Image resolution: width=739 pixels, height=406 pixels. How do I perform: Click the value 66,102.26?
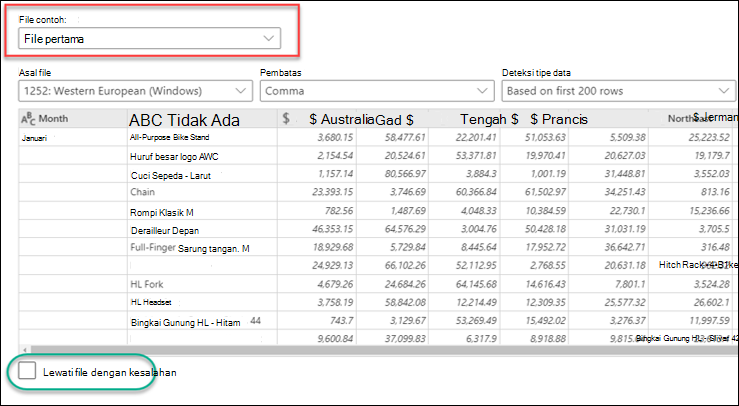[405, 265]
